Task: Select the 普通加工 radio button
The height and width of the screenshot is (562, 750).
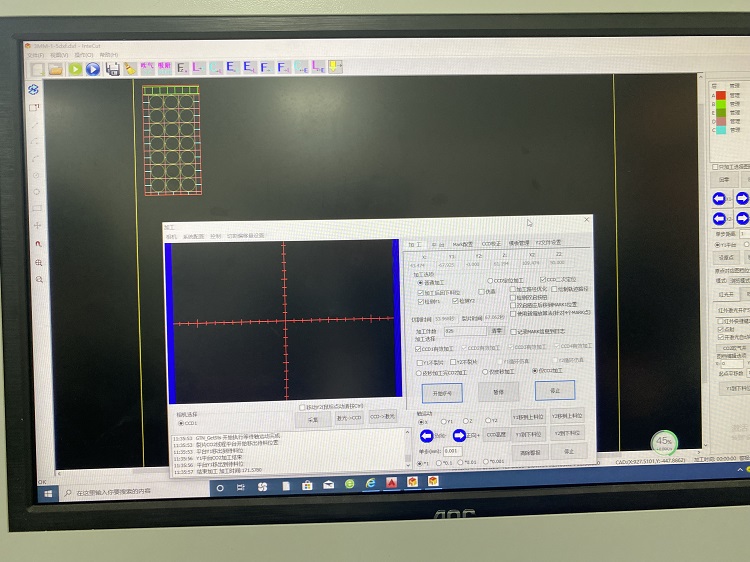Action: point(420,282)
